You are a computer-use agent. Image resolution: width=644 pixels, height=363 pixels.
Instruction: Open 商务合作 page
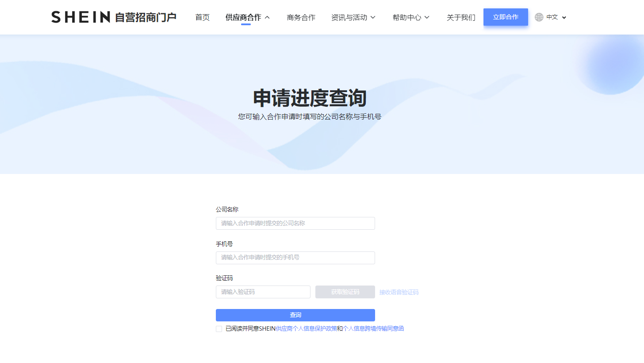[x=301, y=17]
